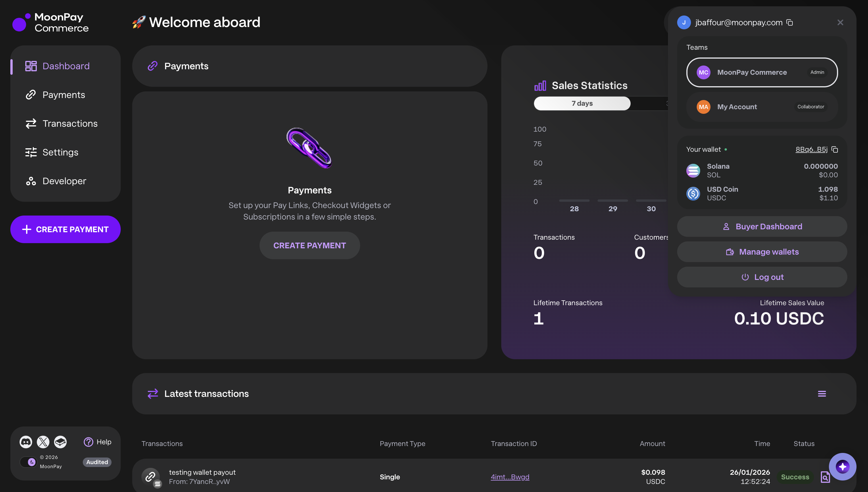Image resolution: width=868 pixels, height=492 pixels.
Task: Select the MoonPay Commerce Admin team
Action: click(x=762, y=72)
